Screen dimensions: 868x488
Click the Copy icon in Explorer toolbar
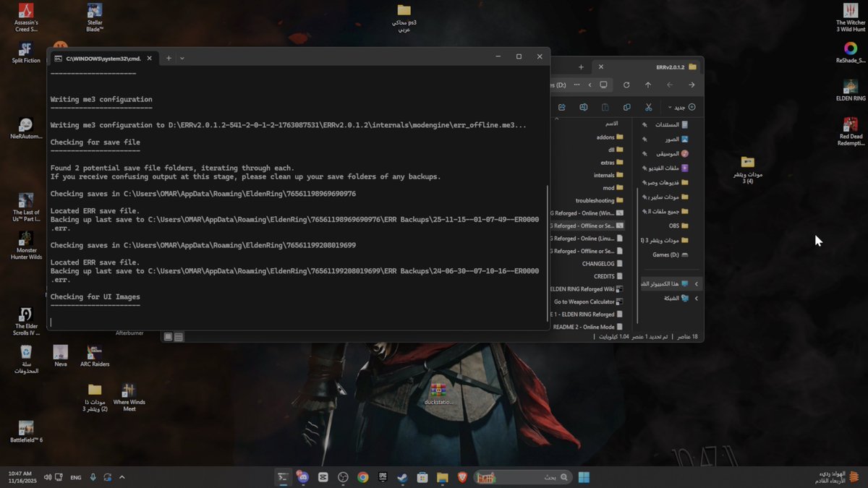coord(627,107)
